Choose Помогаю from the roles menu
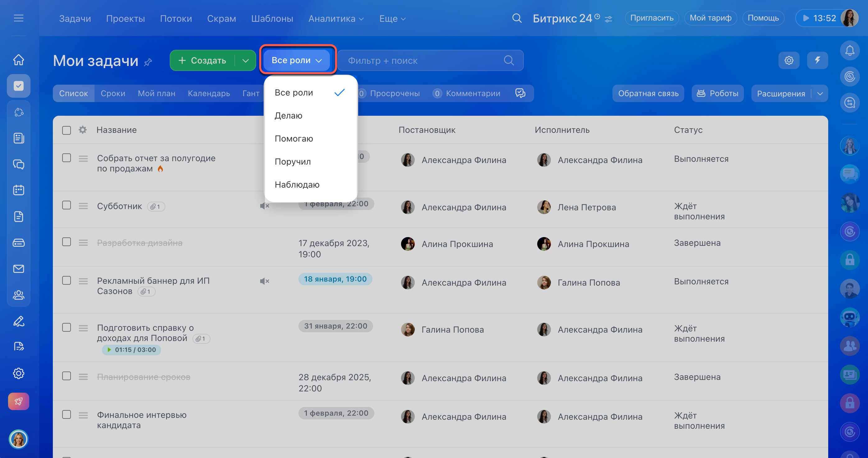 pyautogui.click(x=293, y=139)
